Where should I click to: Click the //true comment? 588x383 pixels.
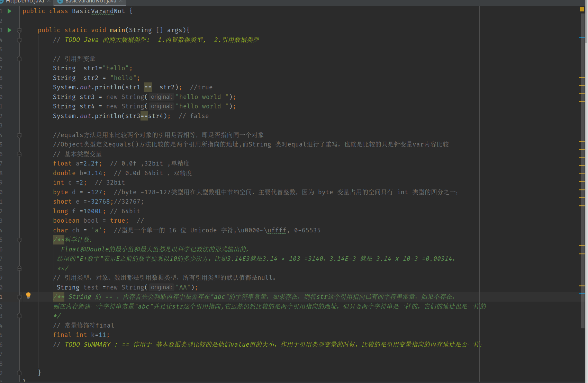pyautogui.click(x=201, y=87)
